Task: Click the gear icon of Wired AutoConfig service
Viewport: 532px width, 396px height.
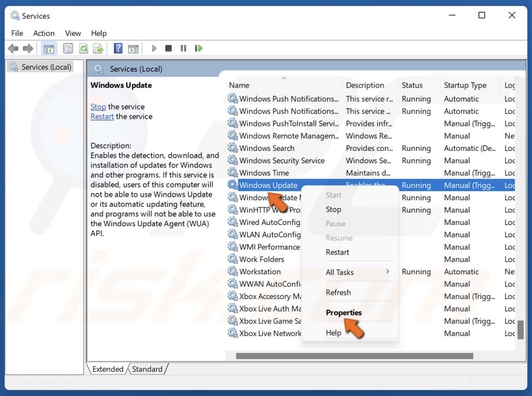Action: 232,222
